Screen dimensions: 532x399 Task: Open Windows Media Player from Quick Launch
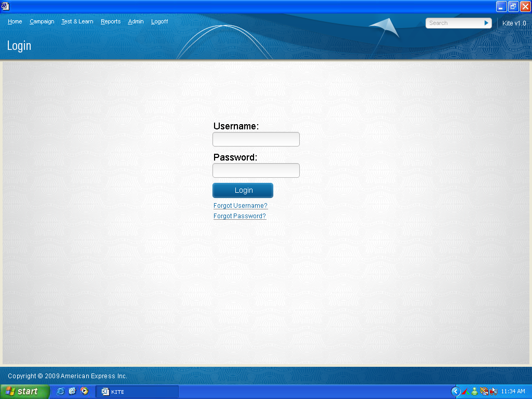point(84,391)
